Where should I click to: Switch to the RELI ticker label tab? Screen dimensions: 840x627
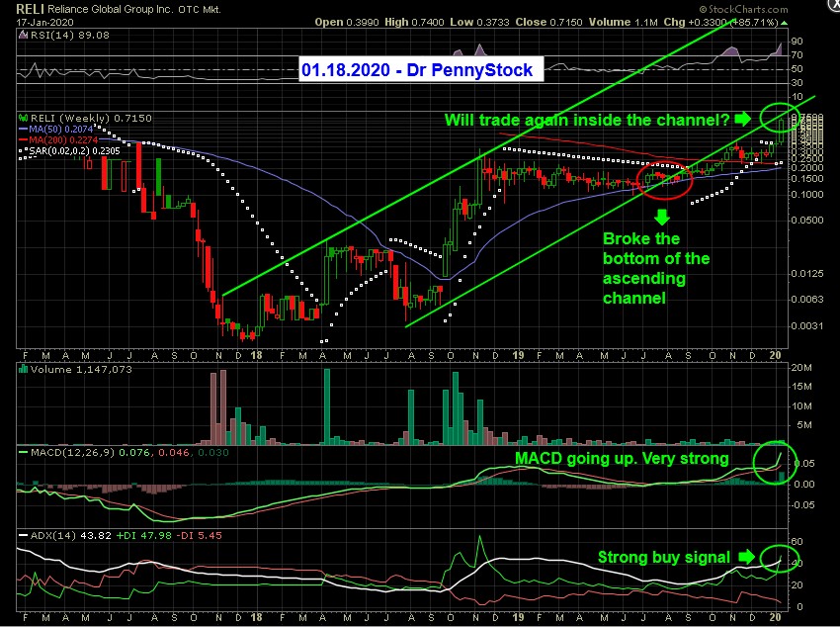(x=27, y=8)
